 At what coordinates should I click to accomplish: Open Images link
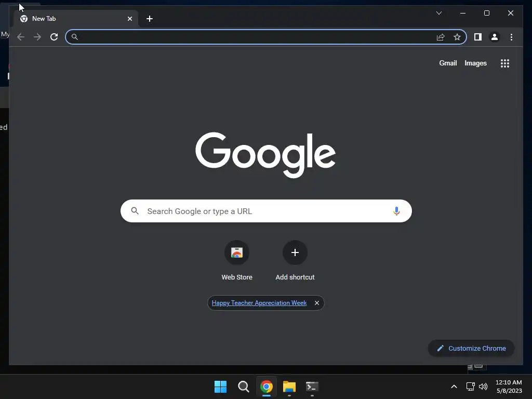(x=475, y=63)
